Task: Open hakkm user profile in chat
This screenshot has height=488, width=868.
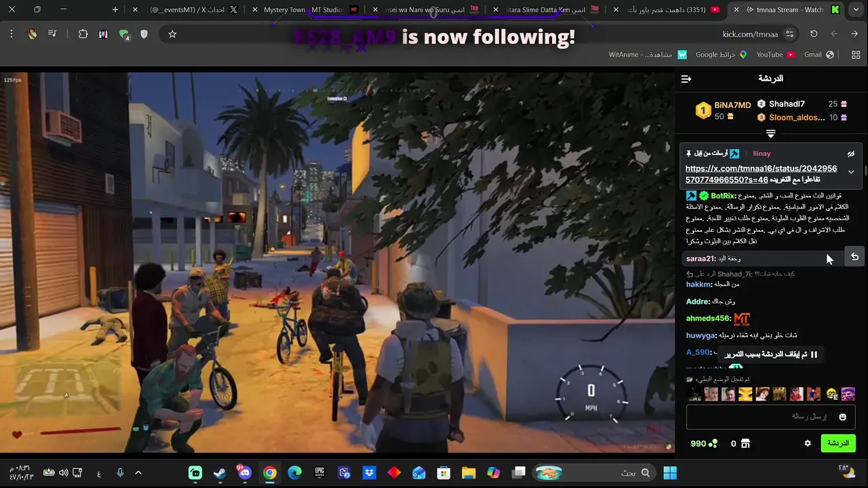Action: point(698,285)
